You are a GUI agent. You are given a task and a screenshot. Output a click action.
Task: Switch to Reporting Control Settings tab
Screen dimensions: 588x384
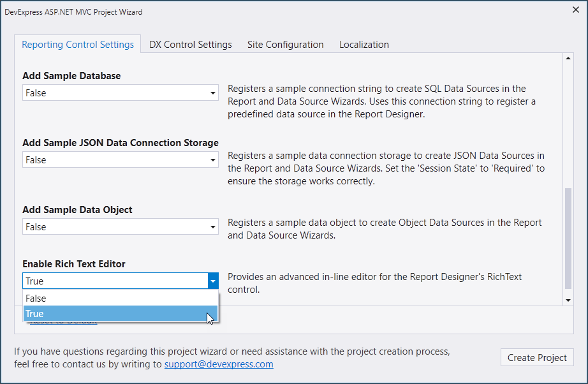point(78,44)
